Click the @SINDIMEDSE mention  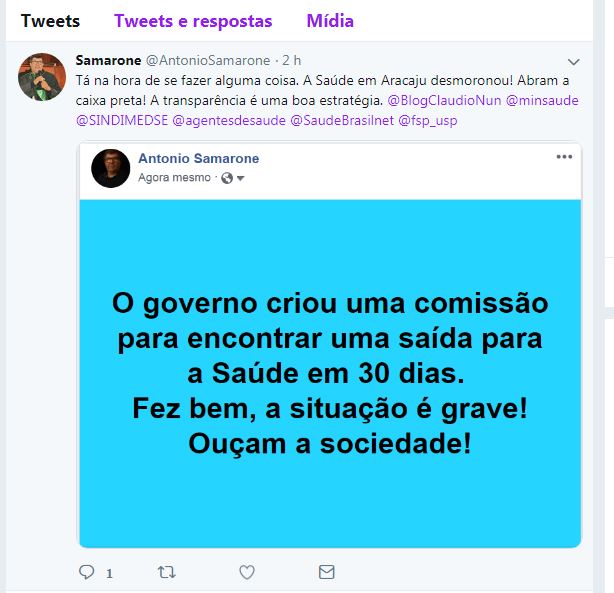click(122, 120)
